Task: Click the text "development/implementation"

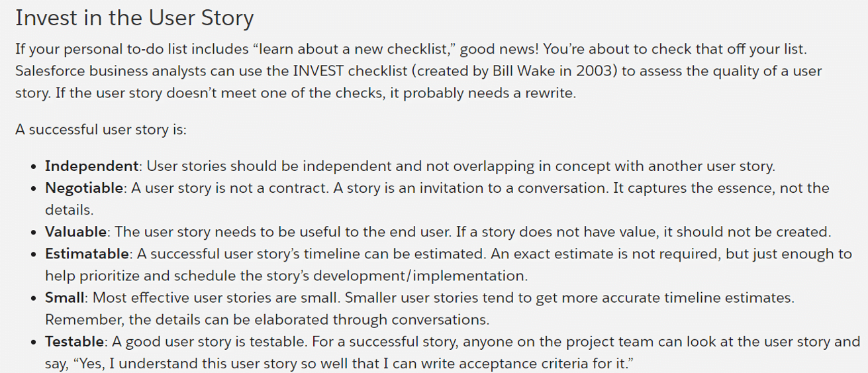Action: [x=435, y=276]
